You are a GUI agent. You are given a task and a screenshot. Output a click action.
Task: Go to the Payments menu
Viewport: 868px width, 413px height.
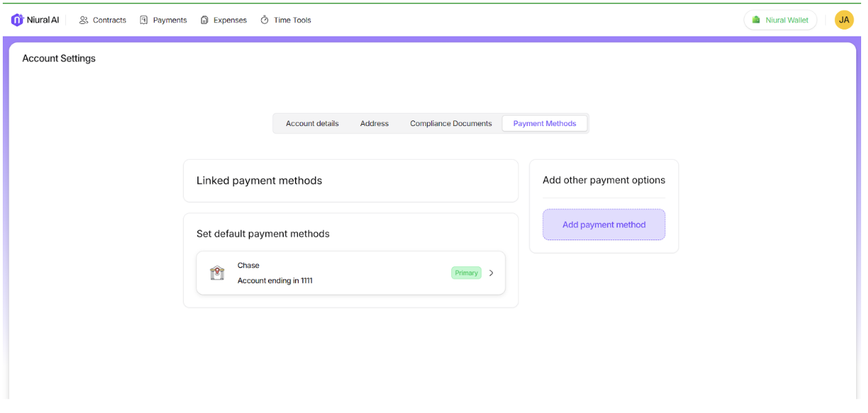(x=170, y=20)
